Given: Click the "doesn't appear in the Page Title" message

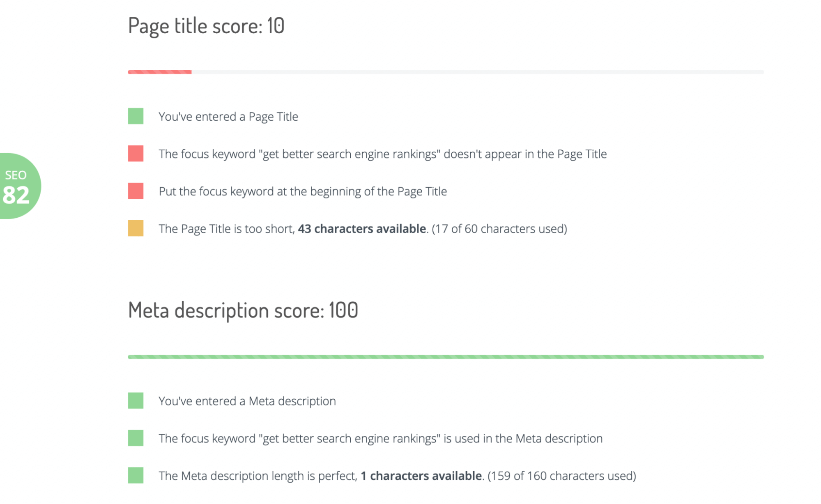Looking at the screenshot, I should point(525,154).
